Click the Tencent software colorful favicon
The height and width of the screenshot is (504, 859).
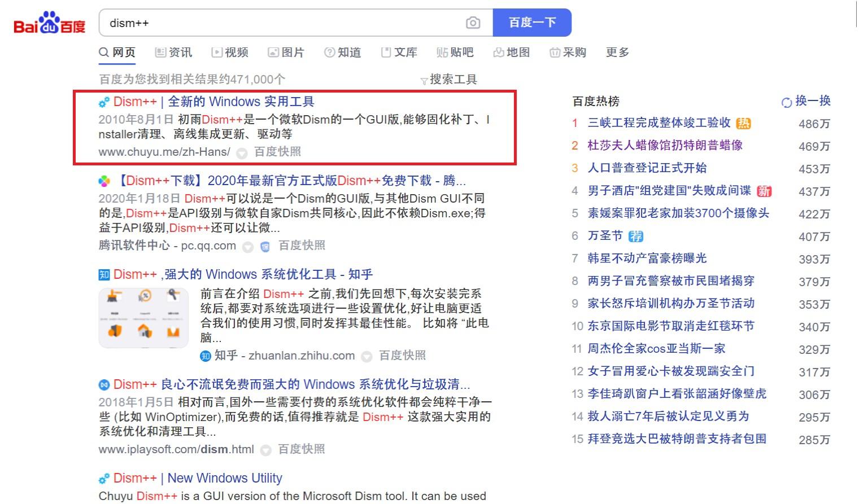[104, 181]
